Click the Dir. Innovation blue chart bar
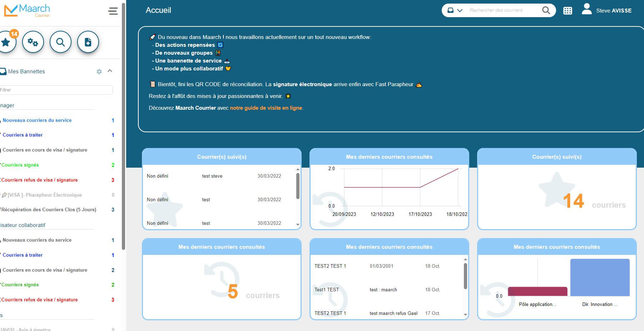Viewport: 644px width, 331px height. (x=600, y=277)
